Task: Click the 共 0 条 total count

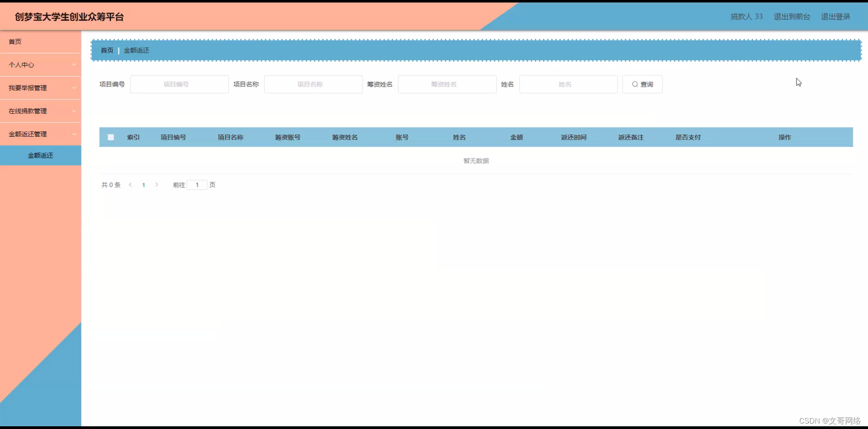Action: click(111, 185)
